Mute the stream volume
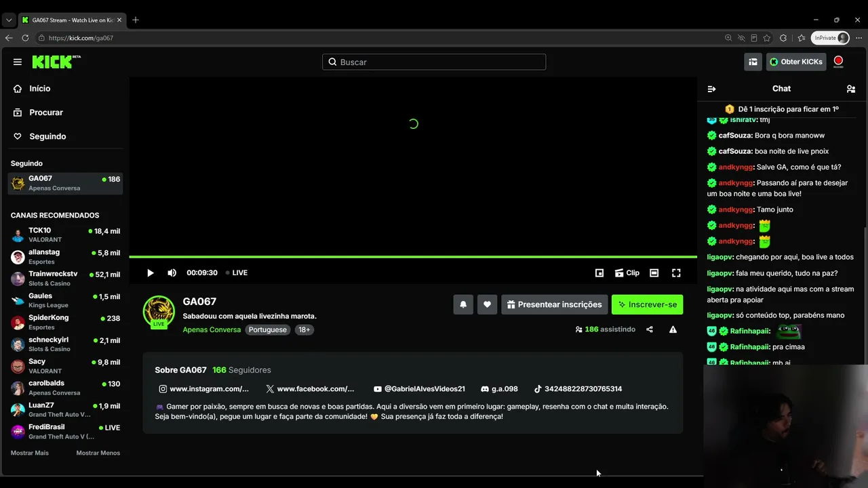This screenshot has height=488, width=868. [x=172, y=272]
